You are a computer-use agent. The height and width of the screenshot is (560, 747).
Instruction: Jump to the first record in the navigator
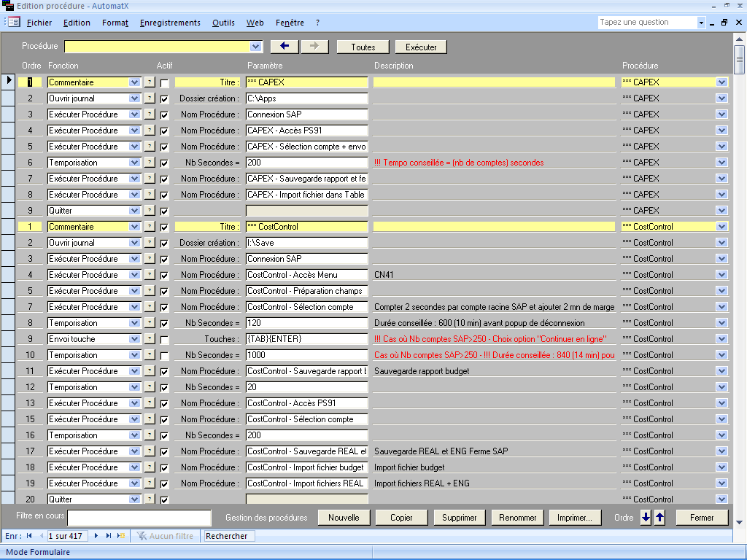[x=29, y=536]
